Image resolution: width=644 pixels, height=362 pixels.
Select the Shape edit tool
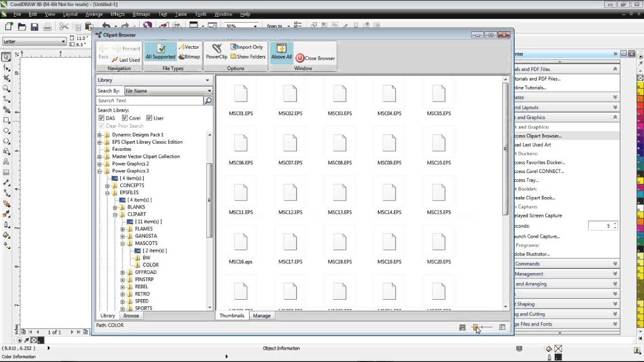(x=7, y=67)
